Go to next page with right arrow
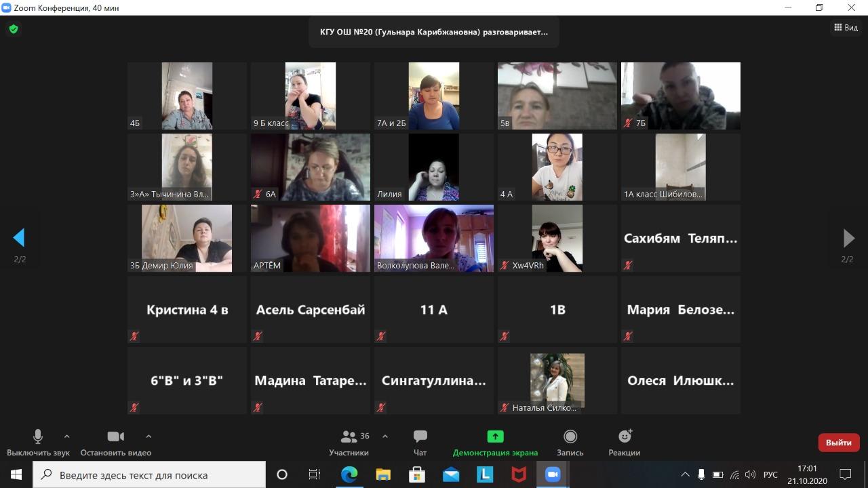Viewport: 868px width, 488px height. (848, 238)
